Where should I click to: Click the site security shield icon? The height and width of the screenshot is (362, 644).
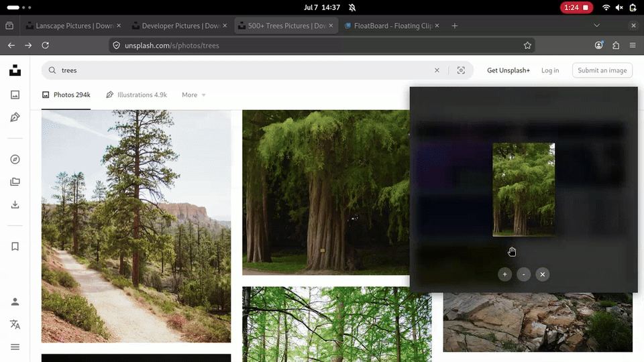point(116,46)
